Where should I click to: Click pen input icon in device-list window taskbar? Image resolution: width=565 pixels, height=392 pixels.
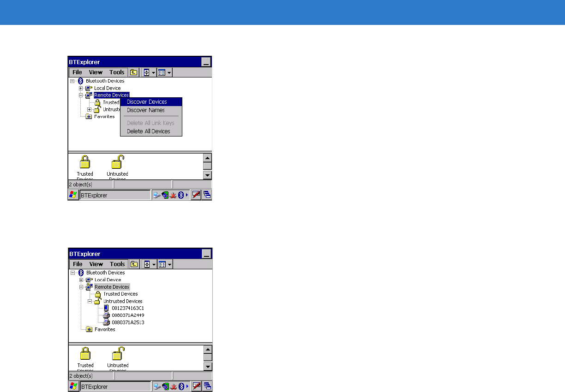(197, 386)
